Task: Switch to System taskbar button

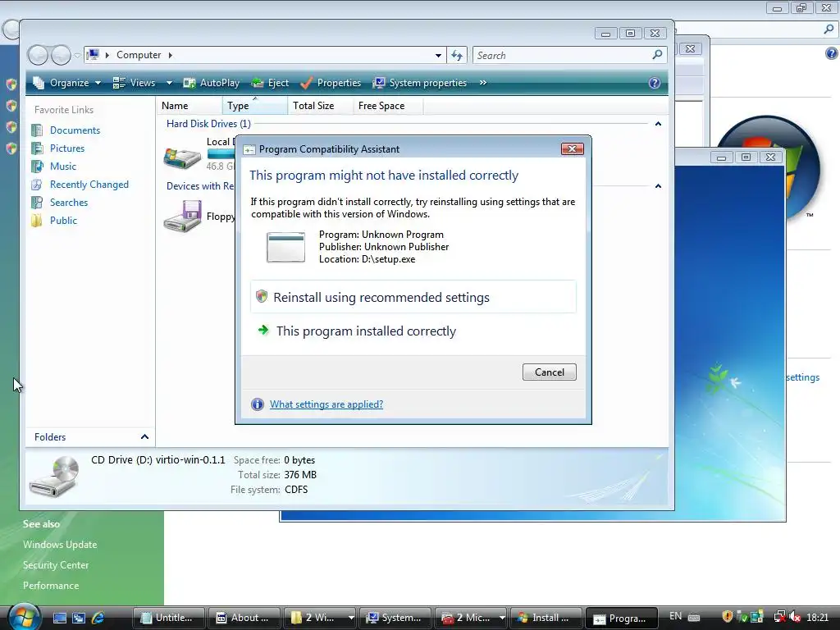Action: tap(396, 618)
